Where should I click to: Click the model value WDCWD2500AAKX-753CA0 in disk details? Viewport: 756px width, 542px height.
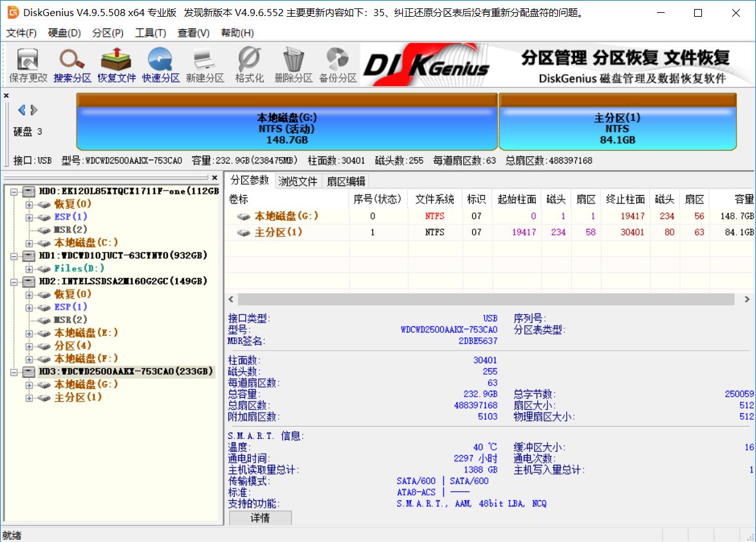[x=449, y=330]
